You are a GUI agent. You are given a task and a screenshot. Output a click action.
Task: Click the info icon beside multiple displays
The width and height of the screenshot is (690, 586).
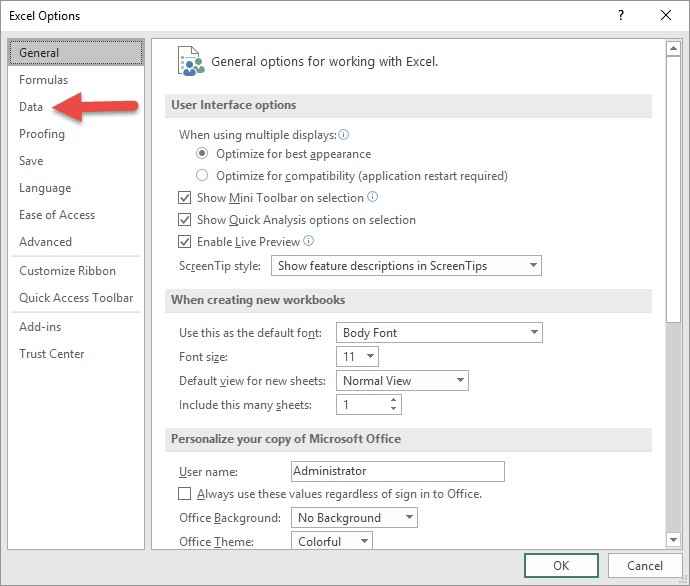[344, 135]
